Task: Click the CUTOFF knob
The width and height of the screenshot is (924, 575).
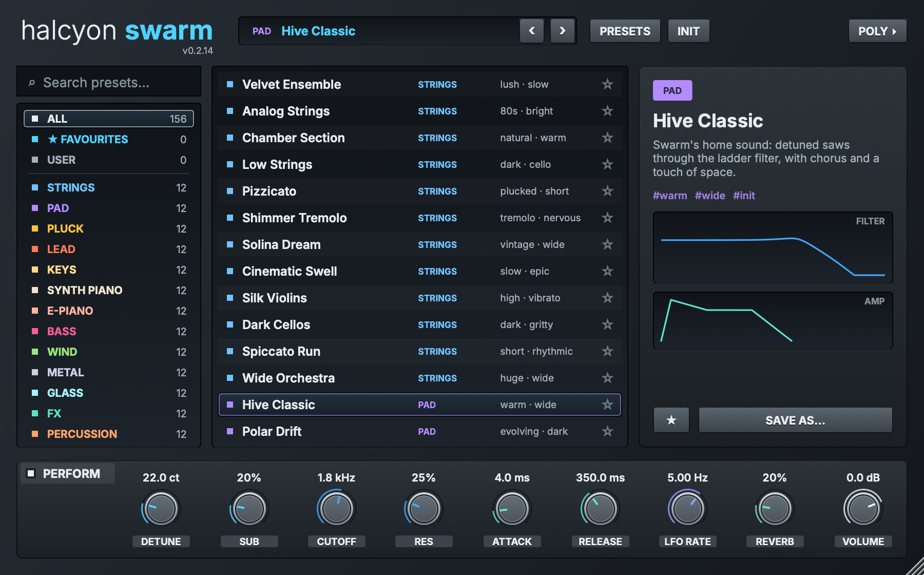Action: 337,509
